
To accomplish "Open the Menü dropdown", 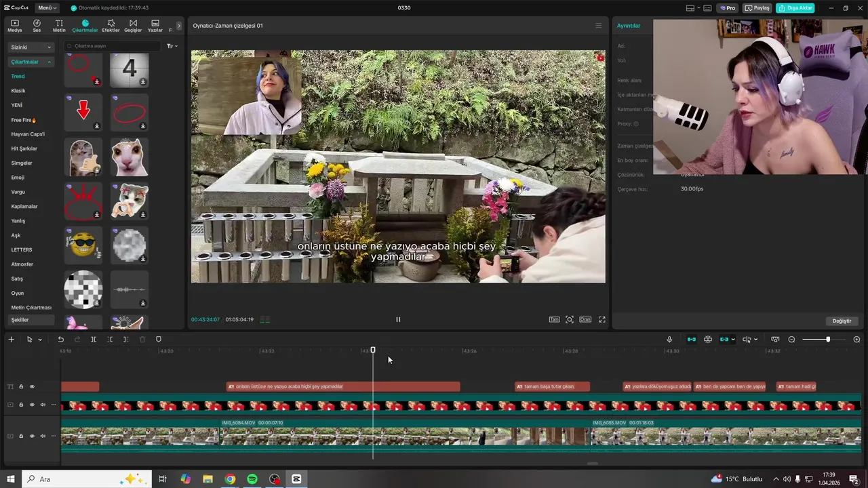I will point(47,7).
